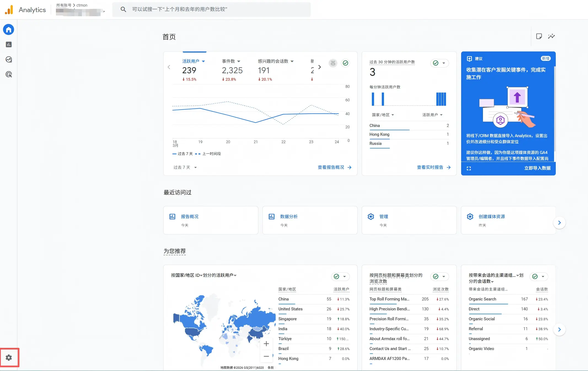
Task: Click the Direct channel row
Action: [x=508, y=309]
